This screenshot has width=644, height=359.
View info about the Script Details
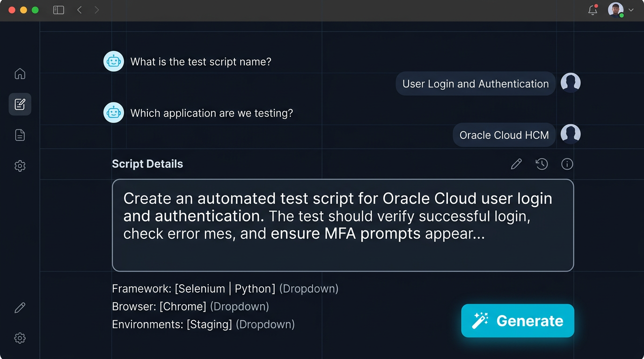567,164
